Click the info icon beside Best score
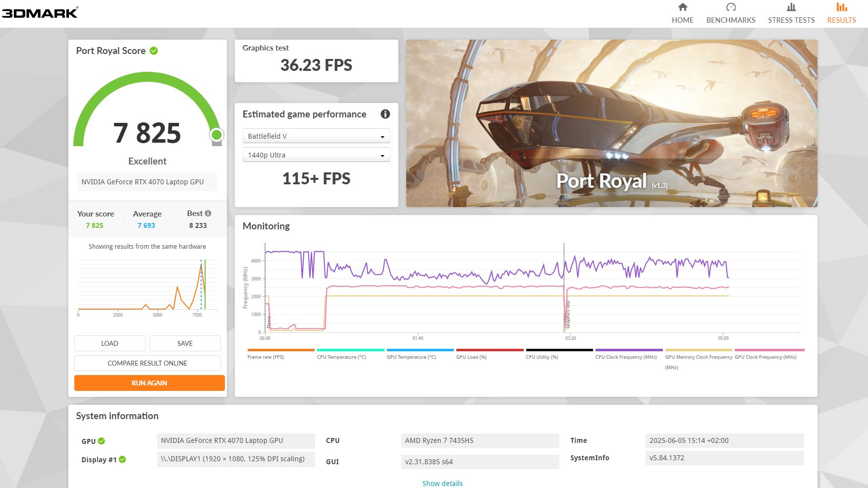This screenshot has width=868, height=488. (208, 214)
